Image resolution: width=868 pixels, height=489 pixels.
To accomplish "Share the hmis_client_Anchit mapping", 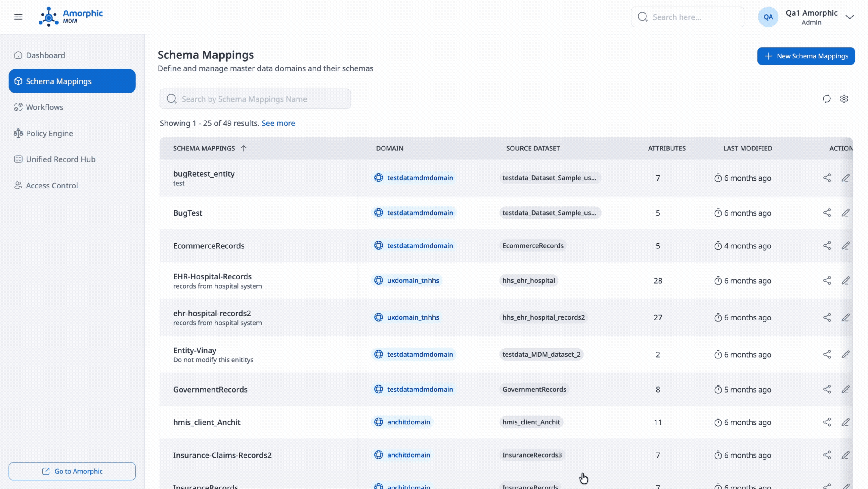I will coord(827,422).
